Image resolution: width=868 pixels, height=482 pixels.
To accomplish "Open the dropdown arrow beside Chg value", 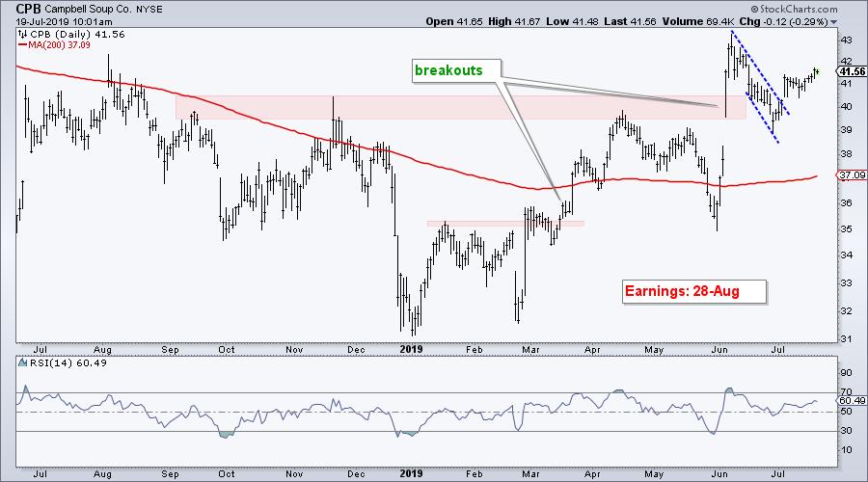I will coord(833,22).
